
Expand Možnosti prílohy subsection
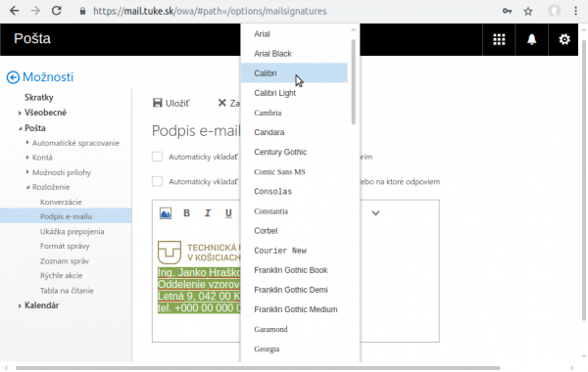coord(27,172)
